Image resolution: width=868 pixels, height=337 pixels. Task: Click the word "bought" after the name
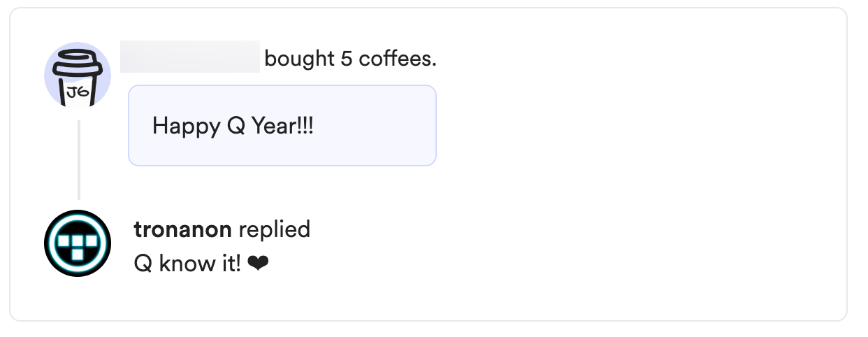[x=300, y=59]
